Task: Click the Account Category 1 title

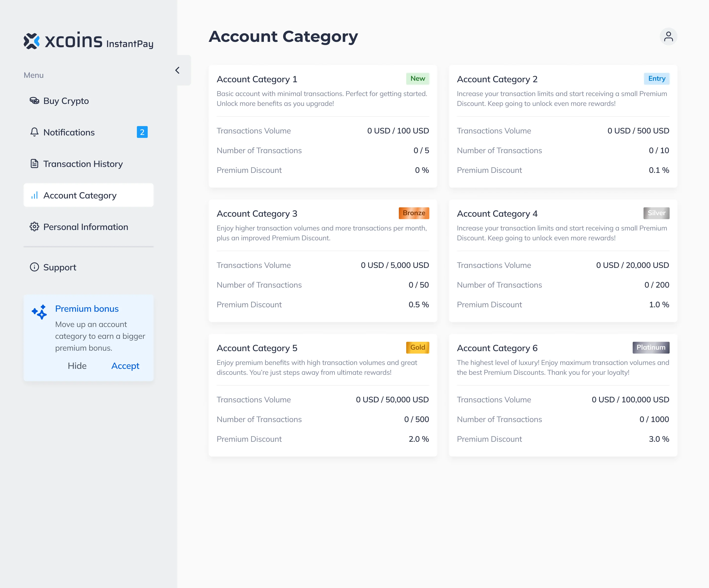Action: point(257,79)
